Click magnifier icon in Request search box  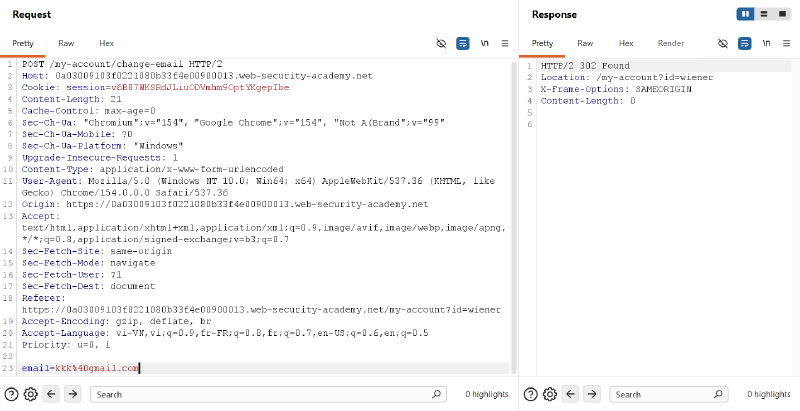coord(436,394)
